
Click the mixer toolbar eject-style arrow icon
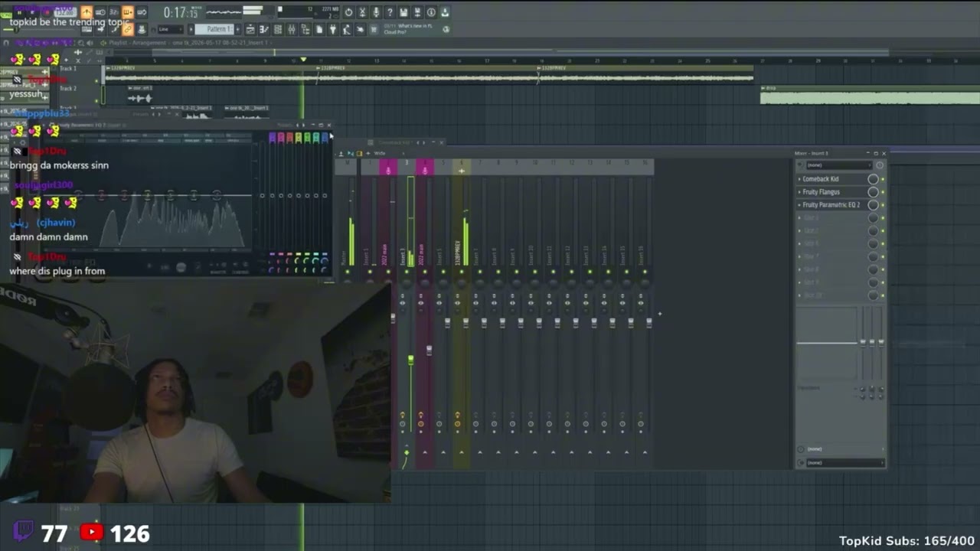coord(341,153)
